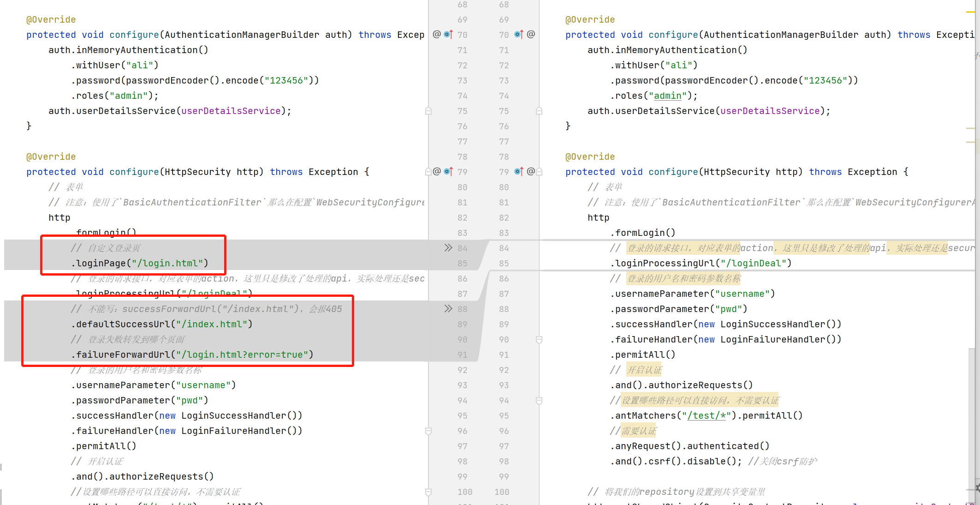Click auth.inMemoryAuthentication() in the right pane
Viewport: 980px width, 505px height.
click(x=667, y=50)
